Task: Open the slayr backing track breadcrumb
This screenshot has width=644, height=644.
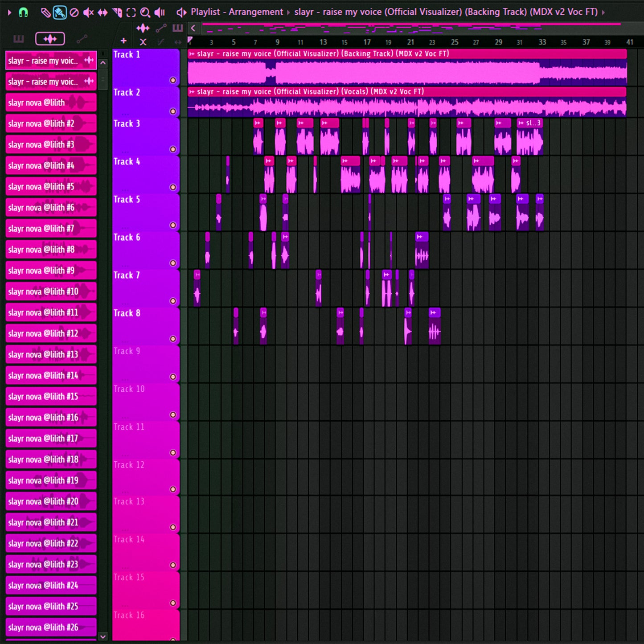Action: (446, 12)
